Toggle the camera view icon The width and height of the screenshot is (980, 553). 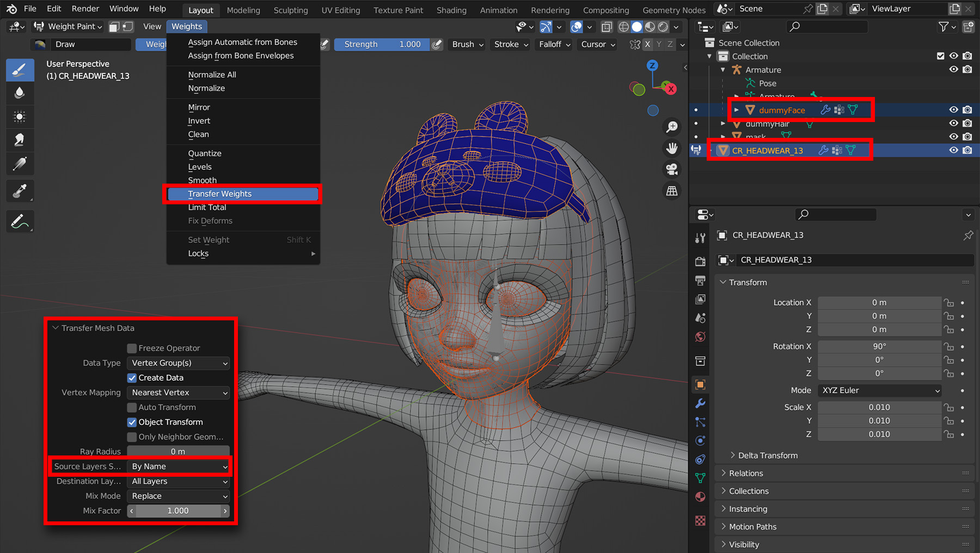(672, 169)
